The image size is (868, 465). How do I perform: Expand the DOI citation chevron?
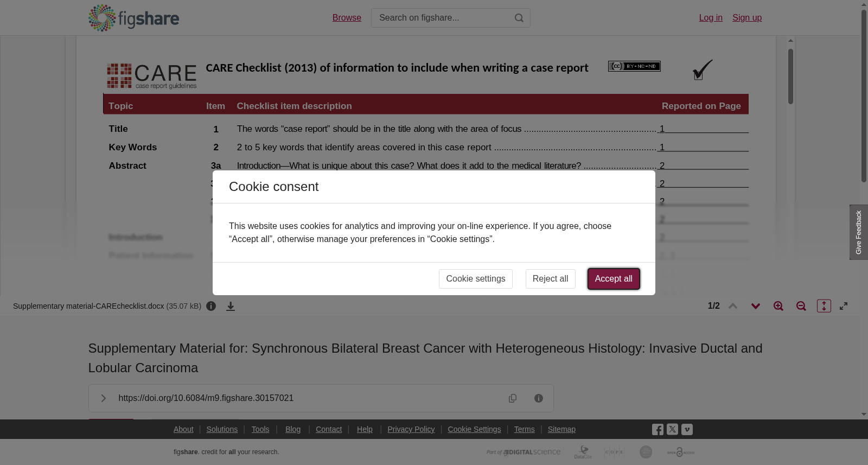tap(104, 398)
